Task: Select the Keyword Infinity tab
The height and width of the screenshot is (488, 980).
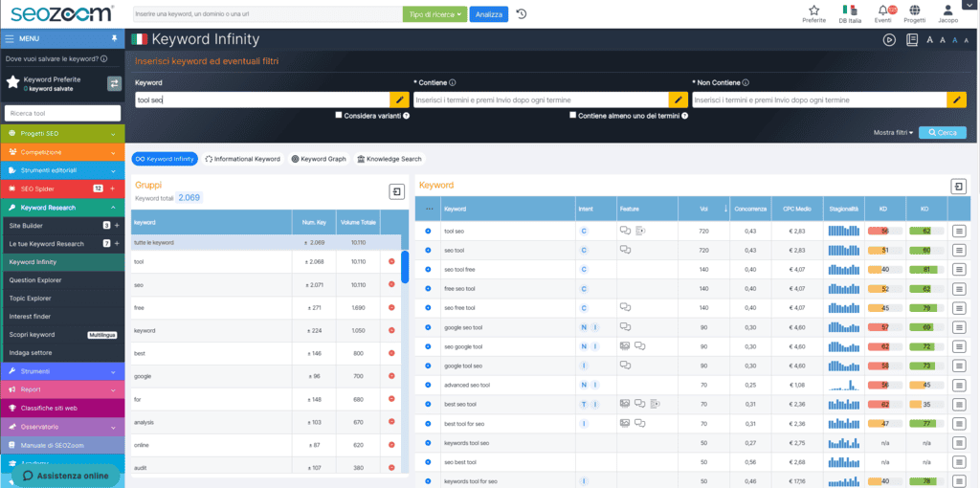Action: click(x=165, y=159)
